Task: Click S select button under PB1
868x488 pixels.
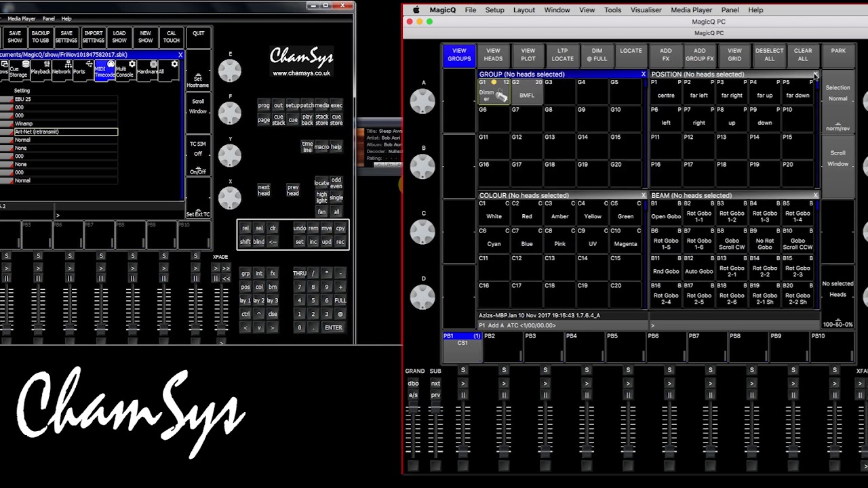Action: (x=463, y=370)
